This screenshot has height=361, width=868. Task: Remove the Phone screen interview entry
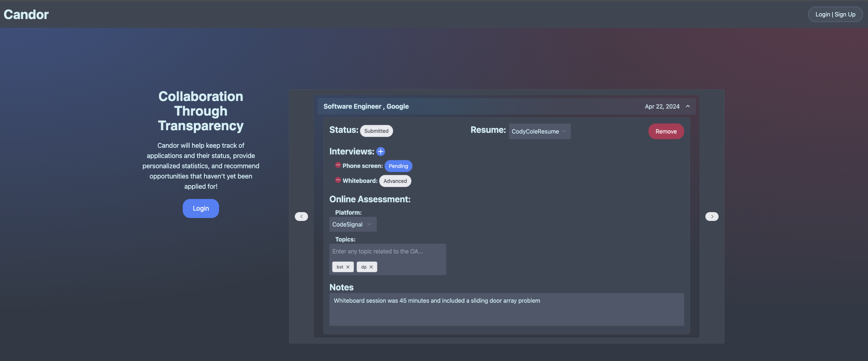[338, 165]
